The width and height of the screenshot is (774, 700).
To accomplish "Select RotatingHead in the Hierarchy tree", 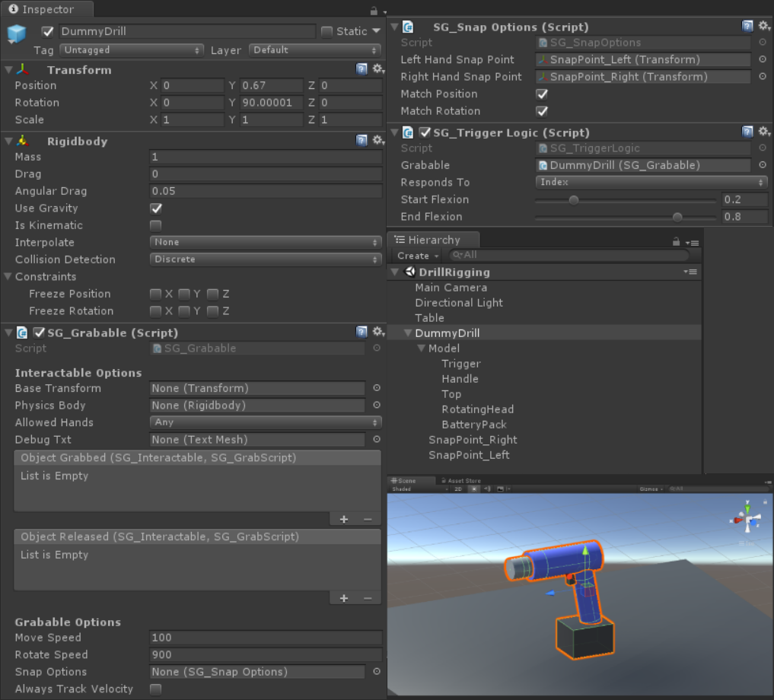I will [x=477, y=409].
